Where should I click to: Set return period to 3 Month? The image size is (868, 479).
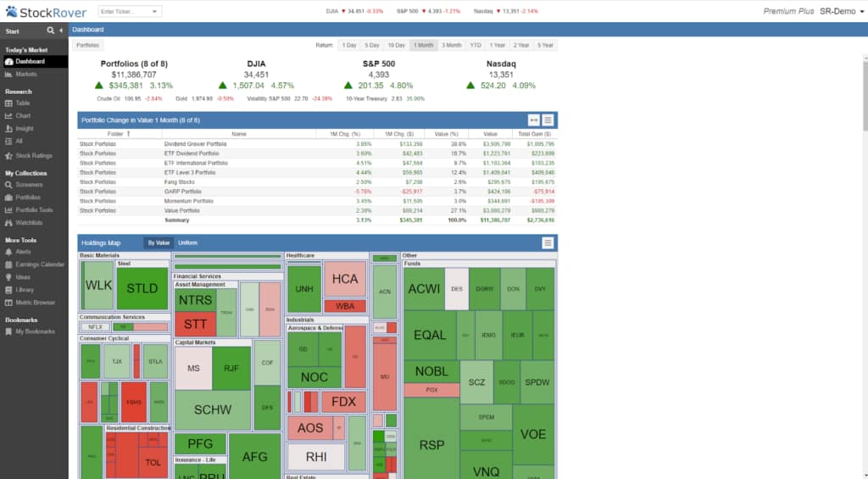coord(451,46)
